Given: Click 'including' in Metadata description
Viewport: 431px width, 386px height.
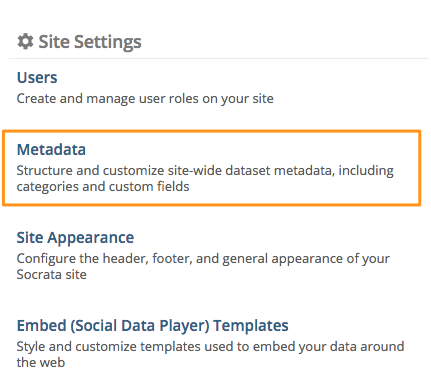Looking at the screenshot, I should (x=366, y=171).
